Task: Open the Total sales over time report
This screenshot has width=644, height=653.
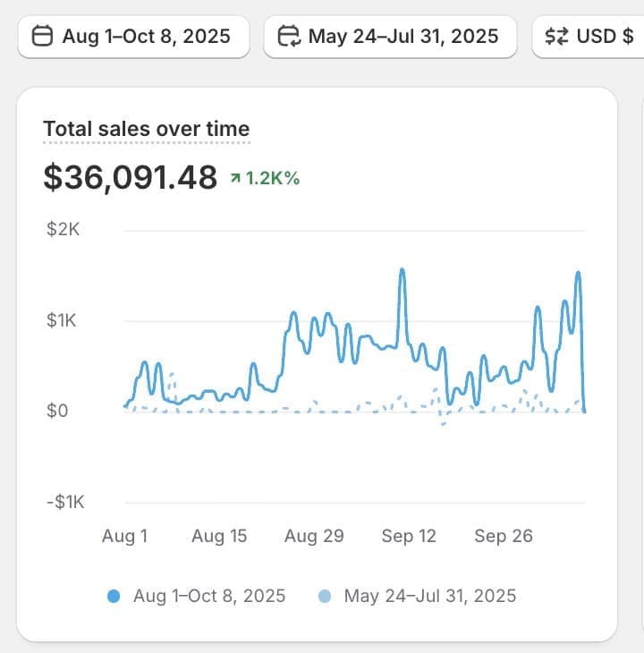Action: [x=146, y=129]
